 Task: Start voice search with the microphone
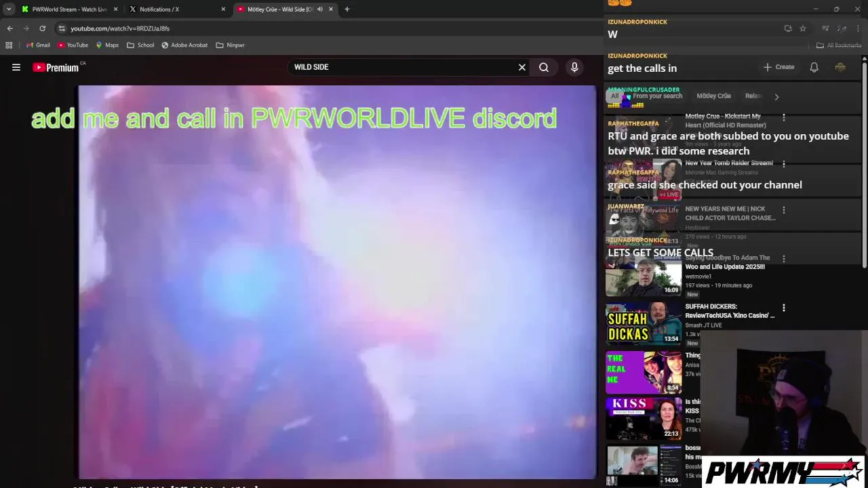click(x=574, y=67)
